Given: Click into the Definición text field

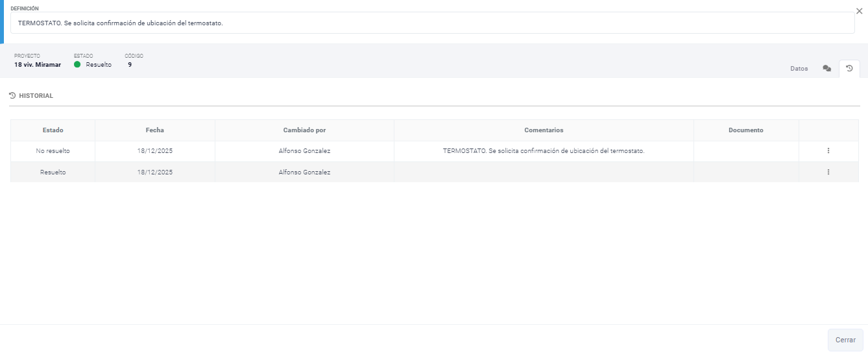Looking at the screenshot, I should [432, 23].
